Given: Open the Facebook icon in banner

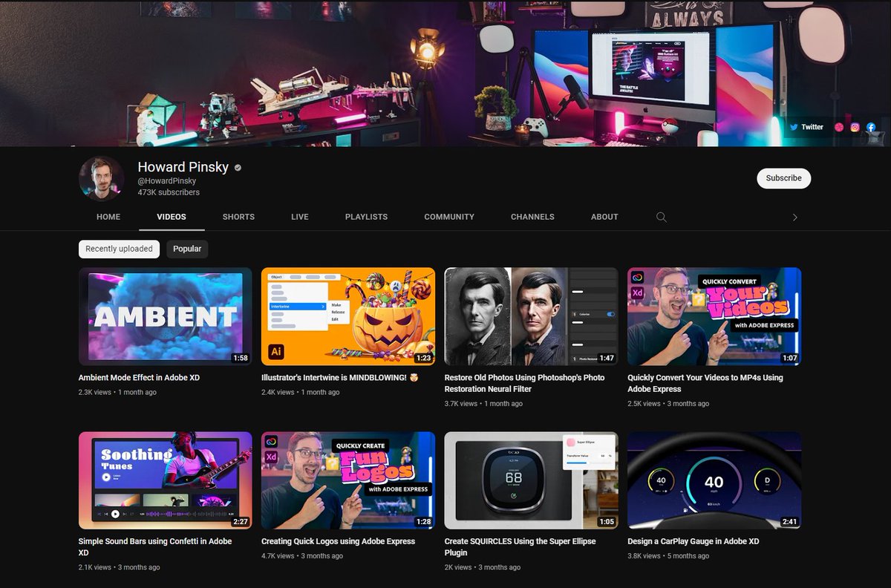Looking at the screenshot, I should point(870,127).
